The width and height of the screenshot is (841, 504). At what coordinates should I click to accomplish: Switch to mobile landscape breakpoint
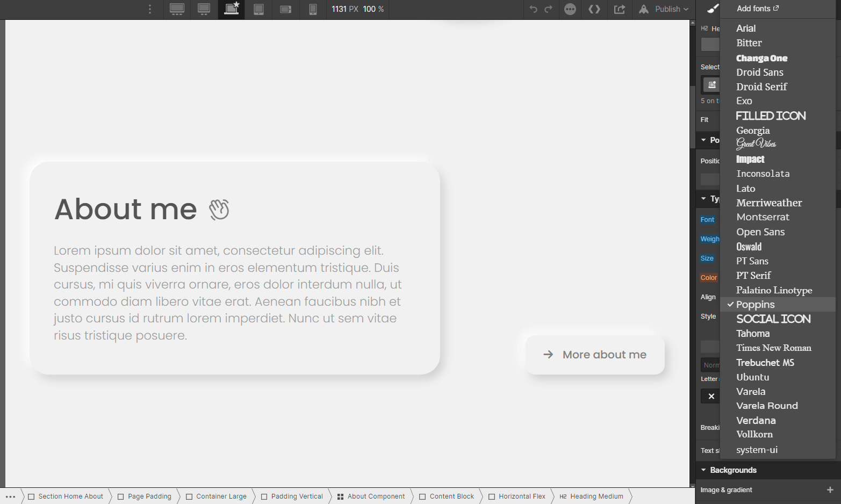(x=286, y=9)
